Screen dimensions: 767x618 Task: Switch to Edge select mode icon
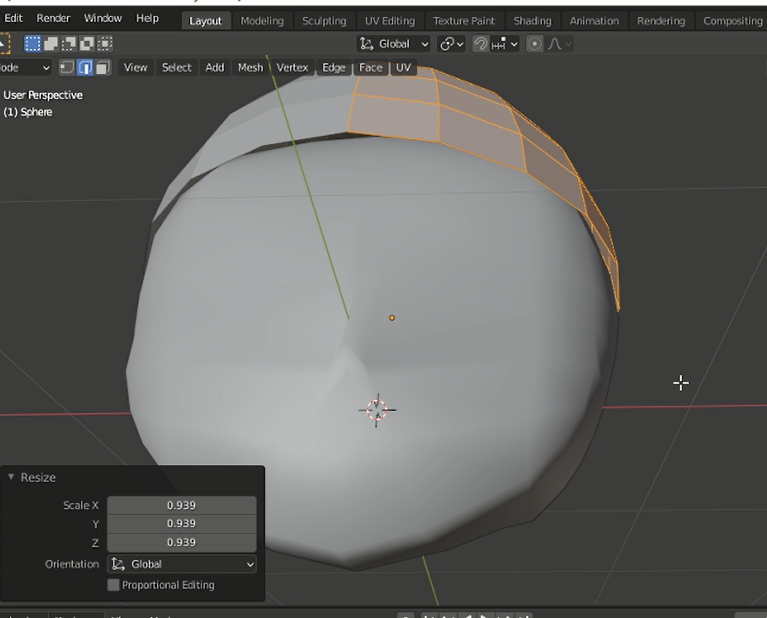tap(85, 68)
